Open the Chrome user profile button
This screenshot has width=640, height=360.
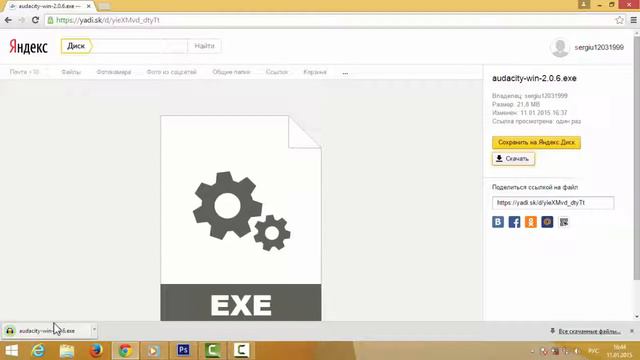[584, 4]
